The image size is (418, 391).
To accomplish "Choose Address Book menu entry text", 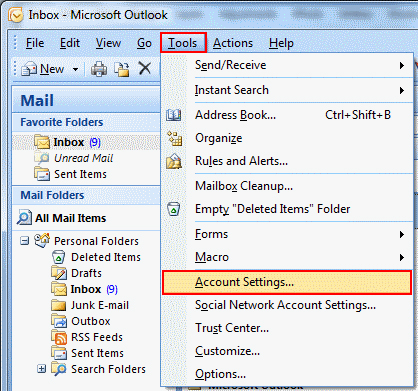I will coord(235,115).
